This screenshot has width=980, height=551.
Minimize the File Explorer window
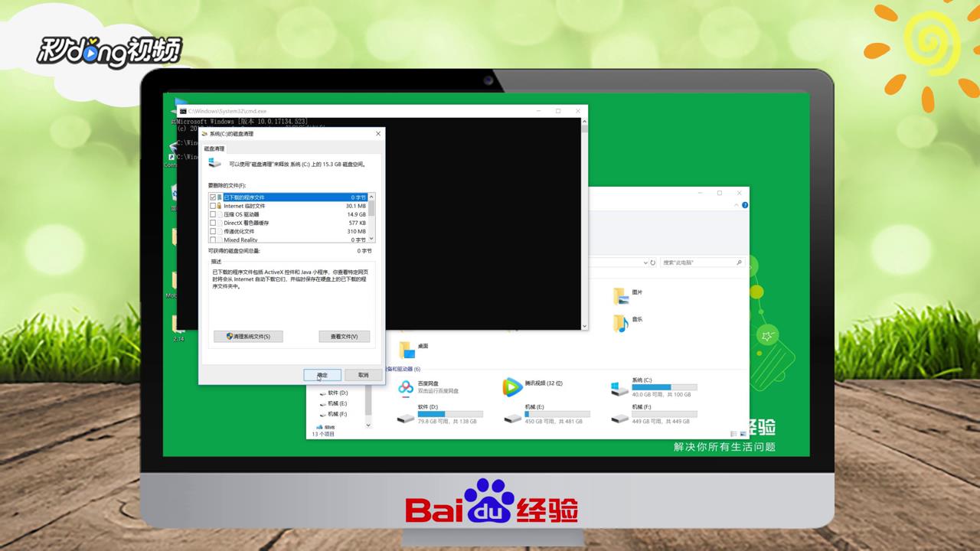[700, 193]
